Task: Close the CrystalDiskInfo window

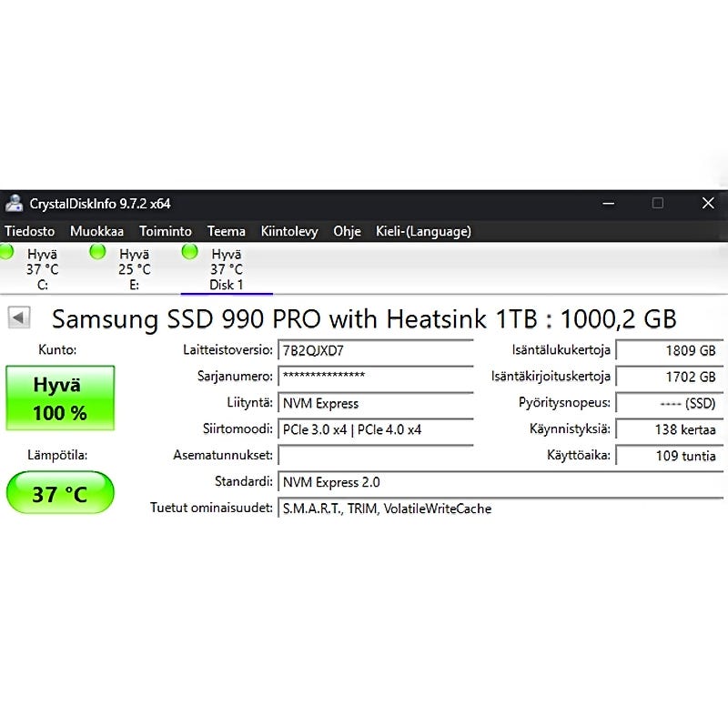Action: [x=708, y=203]
